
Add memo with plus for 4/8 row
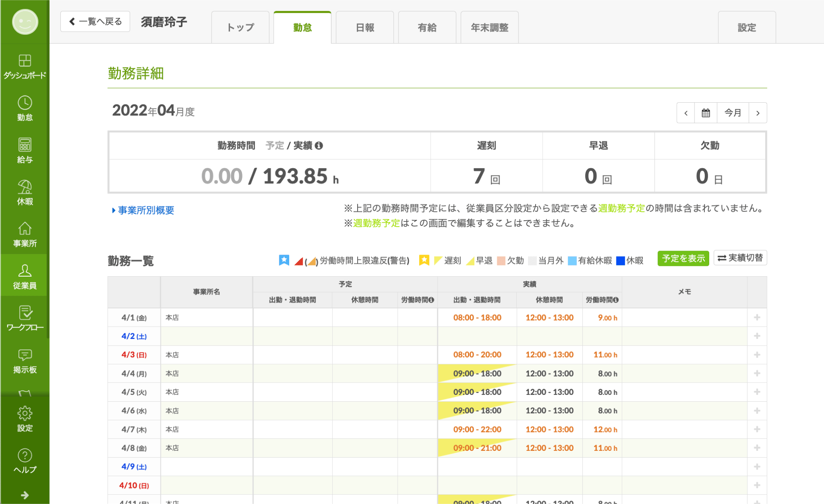coord(757,448)
